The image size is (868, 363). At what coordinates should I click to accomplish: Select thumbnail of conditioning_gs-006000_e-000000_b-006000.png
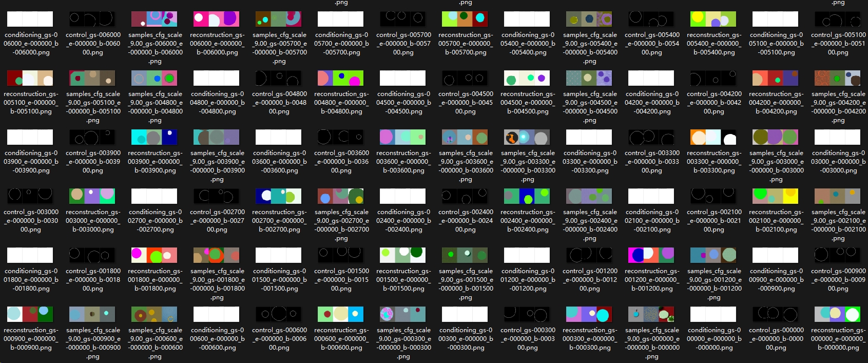pyautogui.click(x=30, y=19)
